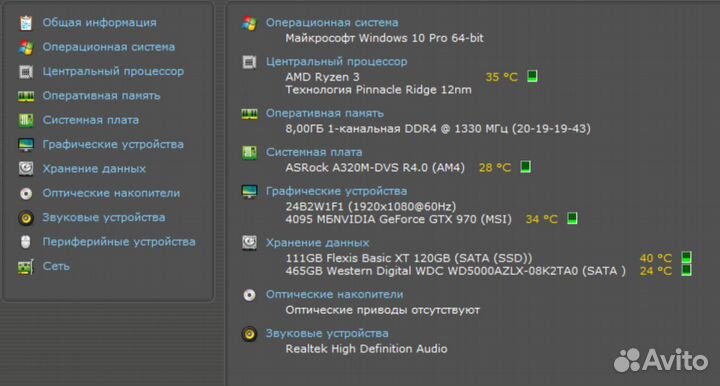Viewport: 720px width, 386px height.
Task: Select Звуковые устройства in the sidebar
Action: pos(104,218)
